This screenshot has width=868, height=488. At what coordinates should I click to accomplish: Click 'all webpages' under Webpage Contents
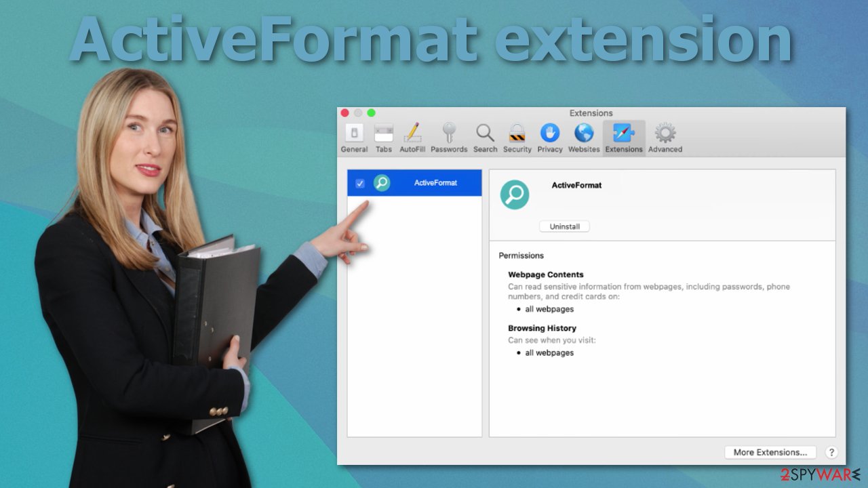point(549,309)
